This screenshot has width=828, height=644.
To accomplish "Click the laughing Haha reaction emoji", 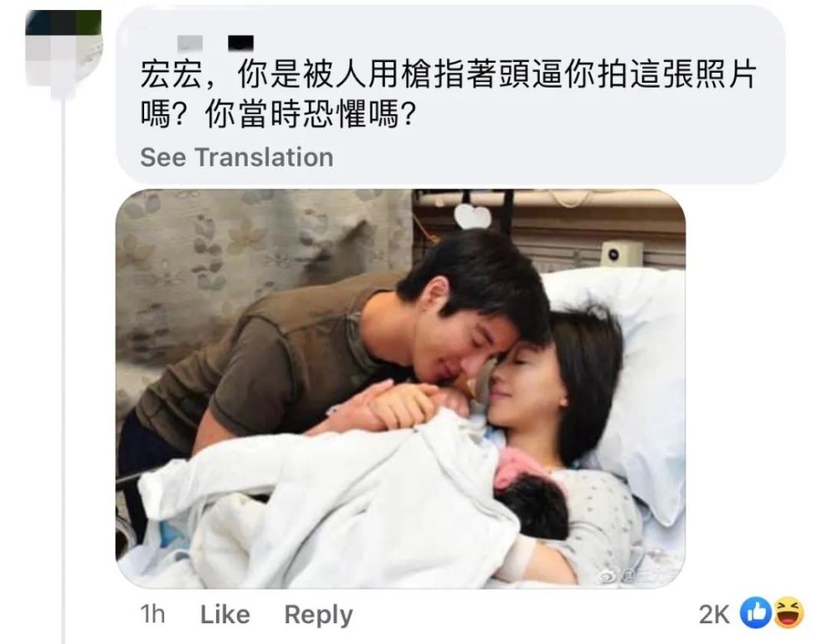I will pos(789,613).
